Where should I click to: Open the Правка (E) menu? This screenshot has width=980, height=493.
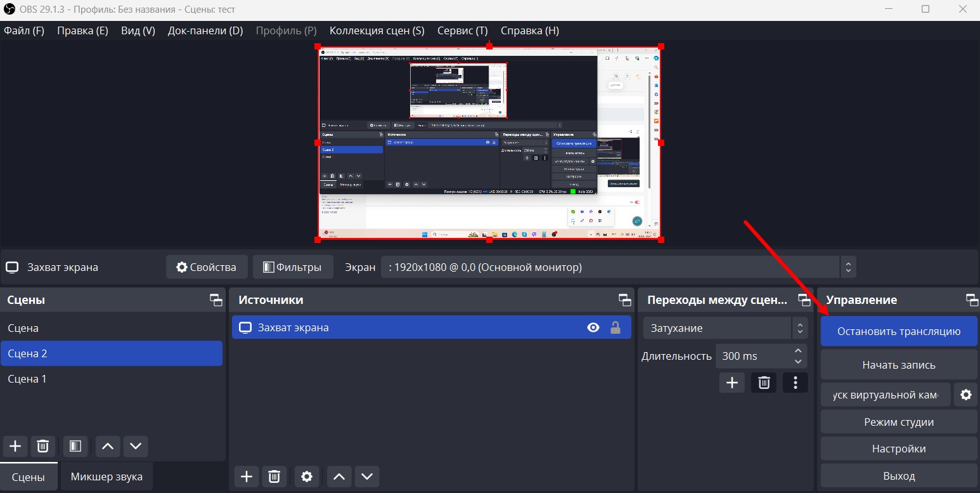coord(82,30)
